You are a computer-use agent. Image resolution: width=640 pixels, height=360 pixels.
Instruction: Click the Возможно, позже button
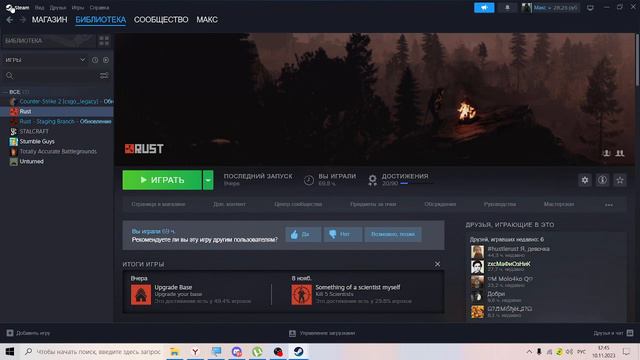coord(393,234)
